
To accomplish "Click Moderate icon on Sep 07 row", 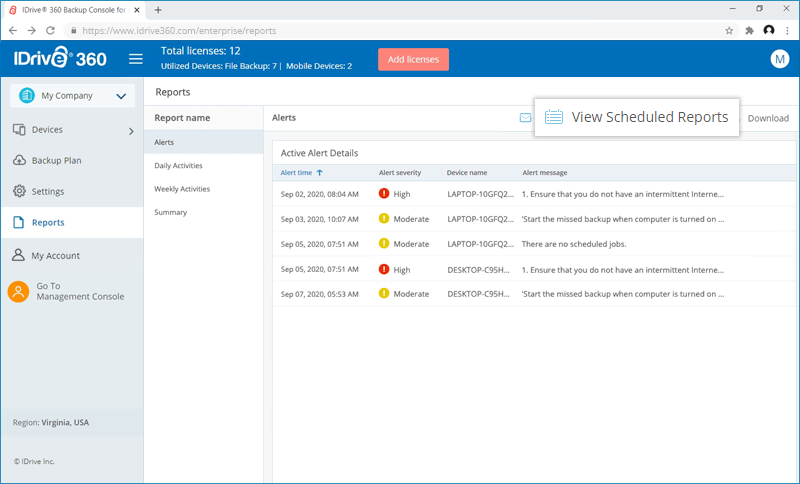I will pos(384,293).
